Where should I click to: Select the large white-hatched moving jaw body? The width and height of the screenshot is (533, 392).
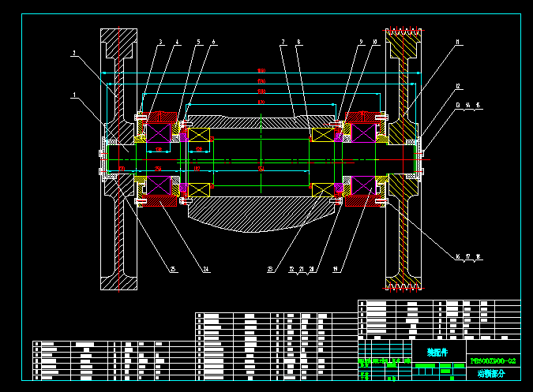coord(260,214)
